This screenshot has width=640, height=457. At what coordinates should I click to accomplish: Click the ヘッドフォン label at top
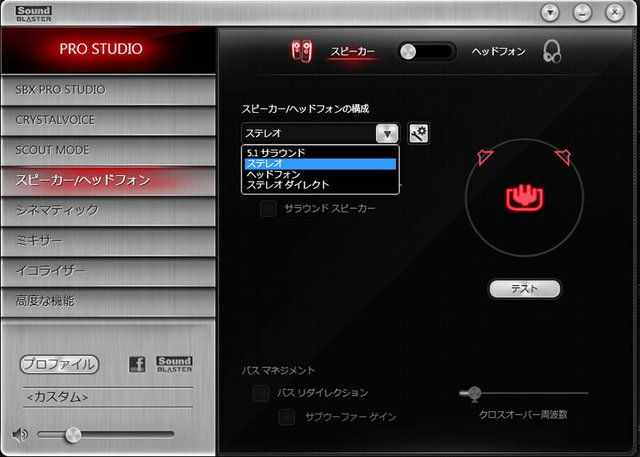[x=498, y=51]
